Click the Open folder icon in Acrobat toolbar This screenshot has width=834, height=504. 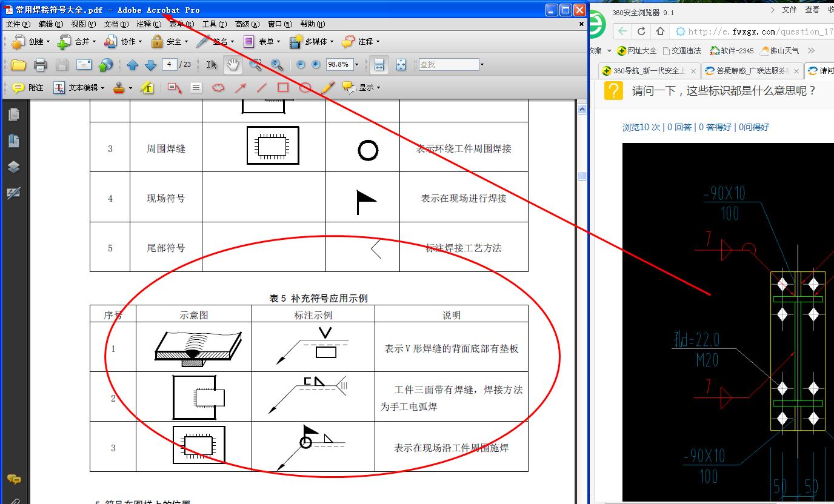pos(18,65)
